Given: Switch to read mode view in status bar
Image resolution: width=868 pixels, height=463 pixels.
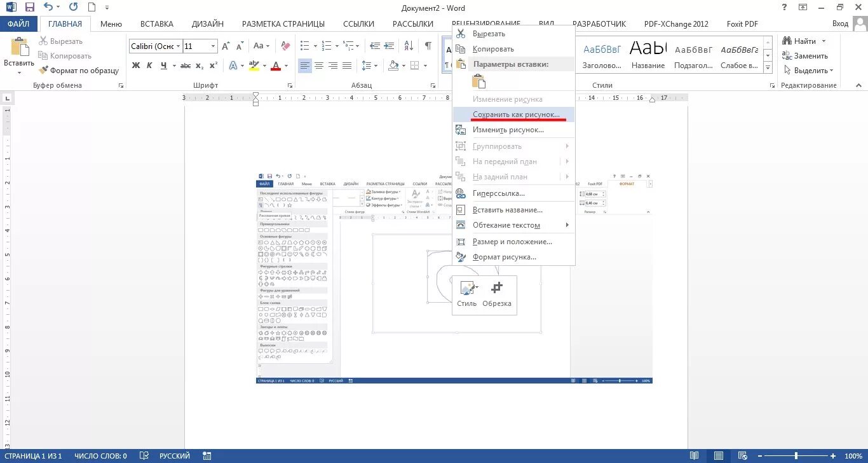Looking at the screenshot, I should (695, 456).
